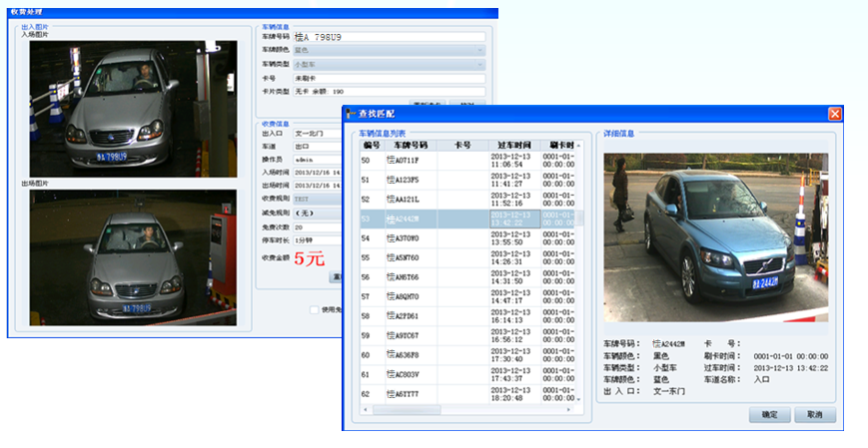Close the 查找匹配 dialog window

[x=834, y=114]
